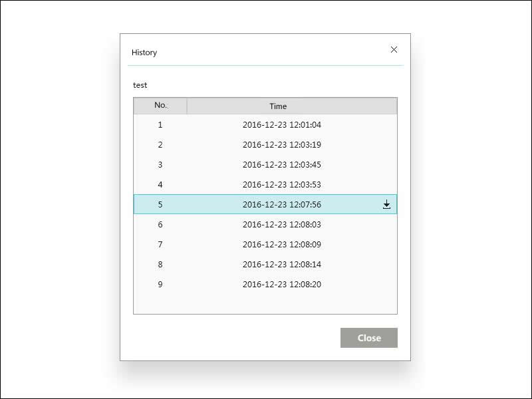The image size is (532, 399).
Task: Select row 4 timestamped 12:03:53
Action: (265, 185)
